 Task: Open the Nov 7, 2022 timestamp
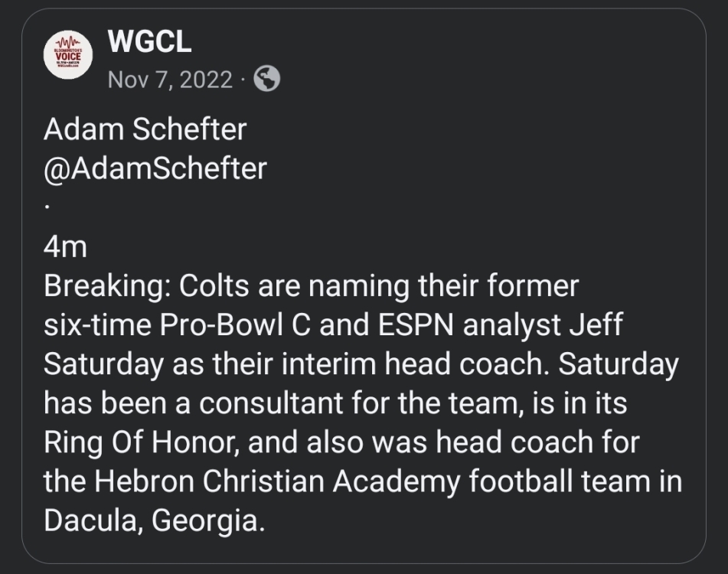click(170, 80)
